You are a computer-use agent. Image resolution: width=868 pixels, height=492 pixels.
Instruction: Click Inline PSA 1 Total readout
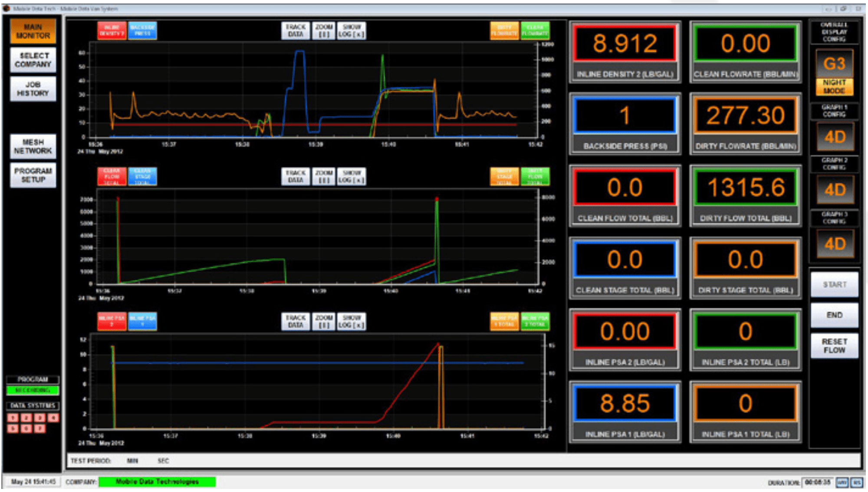pyautogui.click(x=746, y=403)
